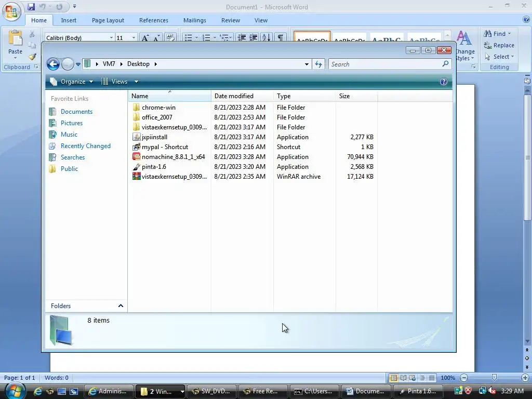Image resolution: width=532 pixels, height=399 pixels.
Task: Toggle Outline view in Word status bar
Action: 422,378
